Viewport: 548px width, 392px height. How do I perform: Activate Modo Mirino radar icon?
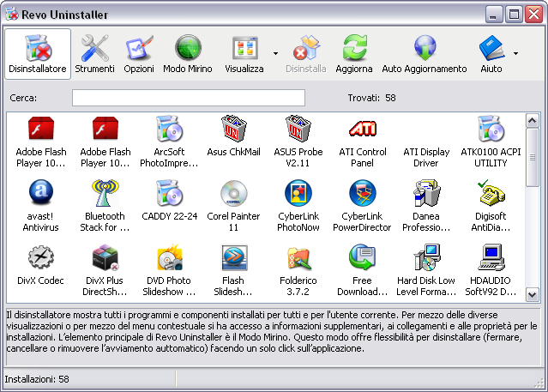188,48
